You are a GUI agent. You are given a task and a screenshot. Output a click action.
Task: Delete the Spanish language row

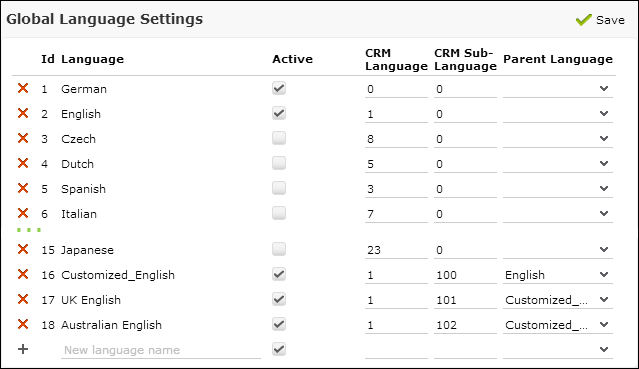point(23,188)
